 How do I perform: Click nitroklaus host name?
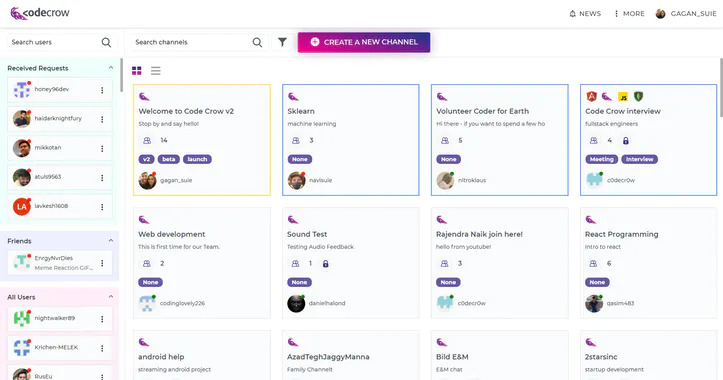[472, 180]
